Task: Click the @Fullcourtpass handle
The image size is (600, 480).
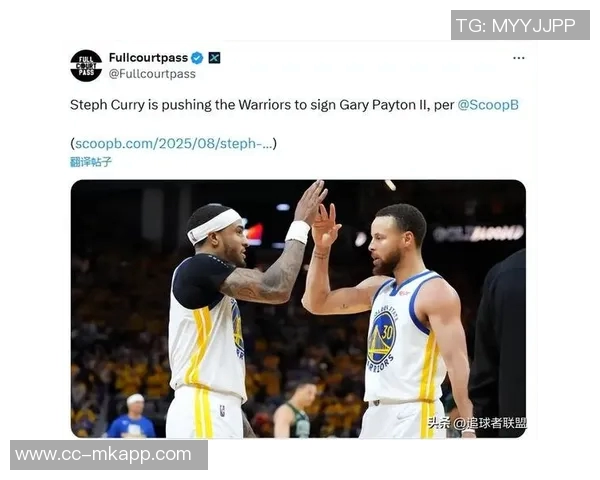Action: (x=152, y=73)
